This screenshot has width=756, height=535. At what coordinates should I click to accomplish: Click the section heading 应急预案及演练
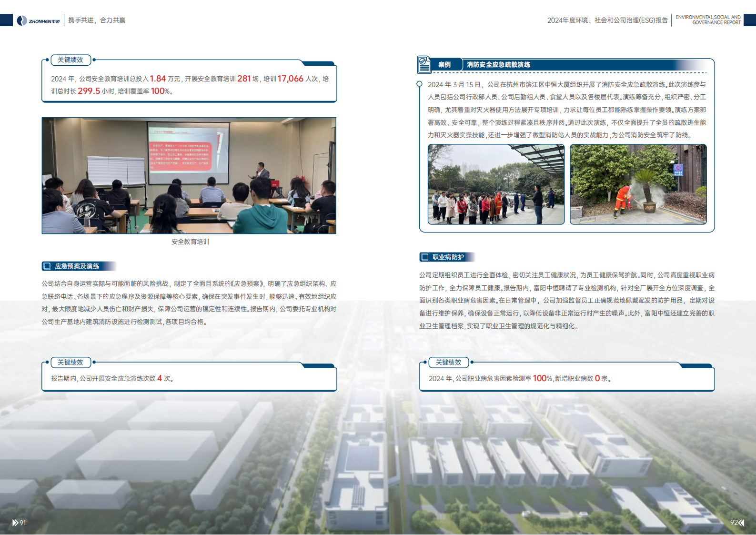coord(77,266)
